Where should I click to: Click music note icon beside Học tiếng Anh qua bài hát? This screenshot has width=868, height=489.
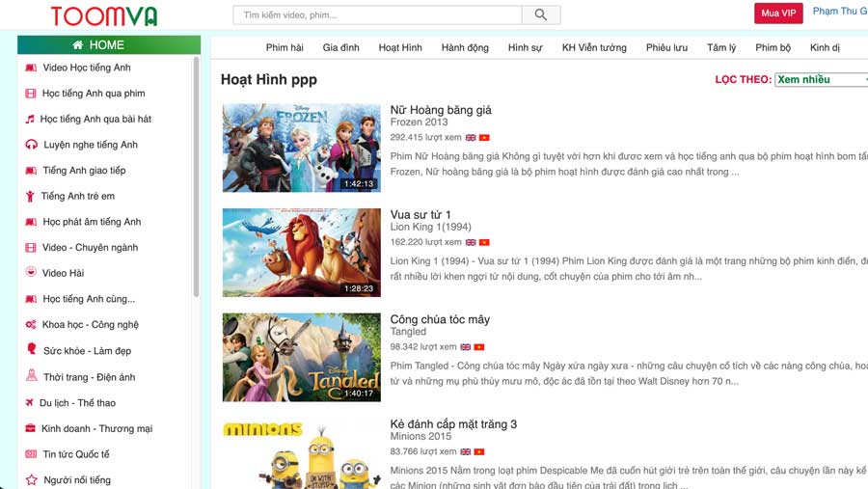tap(30, 119)
